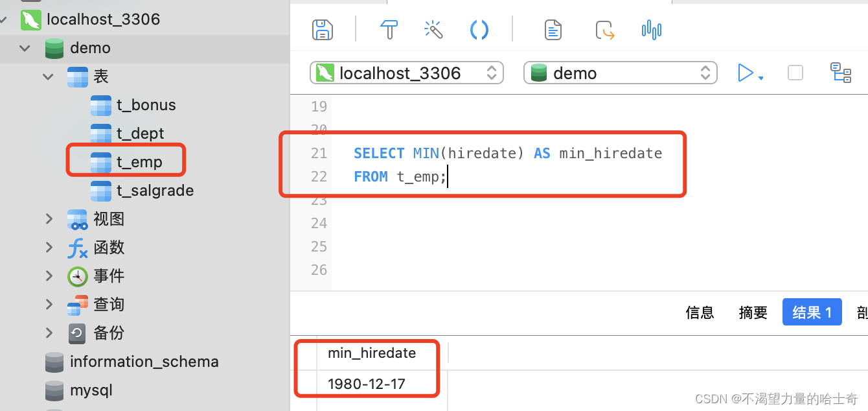The width and height of the screenshot is (868, 411).
Task: Switch to the 摘要 tab
Action: [x=753, y=312]
